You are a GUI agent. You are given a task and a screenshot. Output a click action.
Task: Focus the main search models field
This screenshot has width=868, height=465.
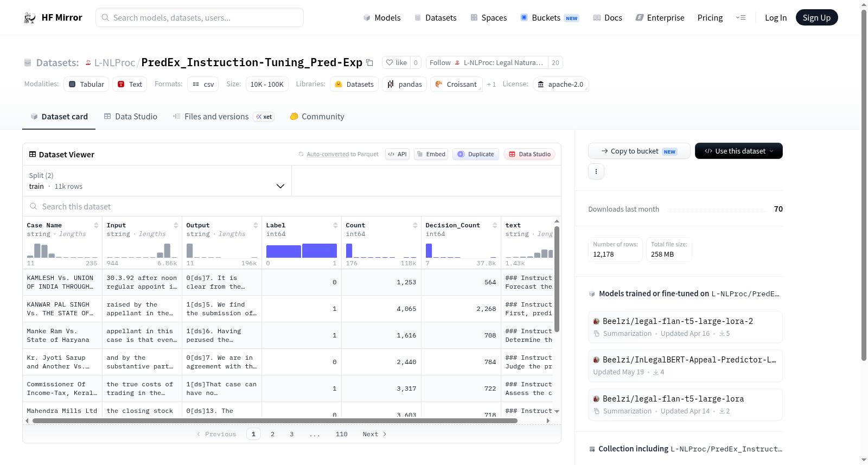[200, 17]
